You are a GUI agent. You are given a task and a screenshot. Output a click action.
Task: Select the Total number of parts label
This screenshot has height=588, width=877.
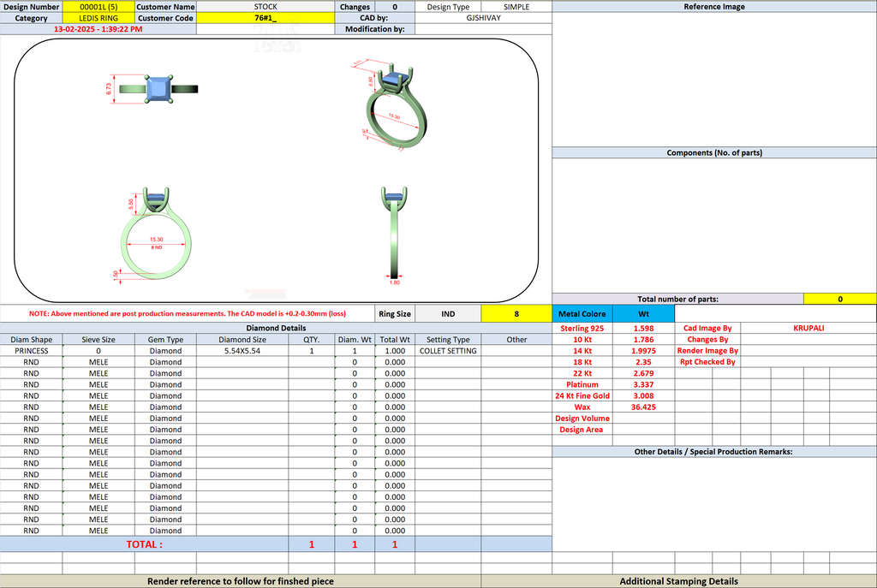click(x=678, y=299)
